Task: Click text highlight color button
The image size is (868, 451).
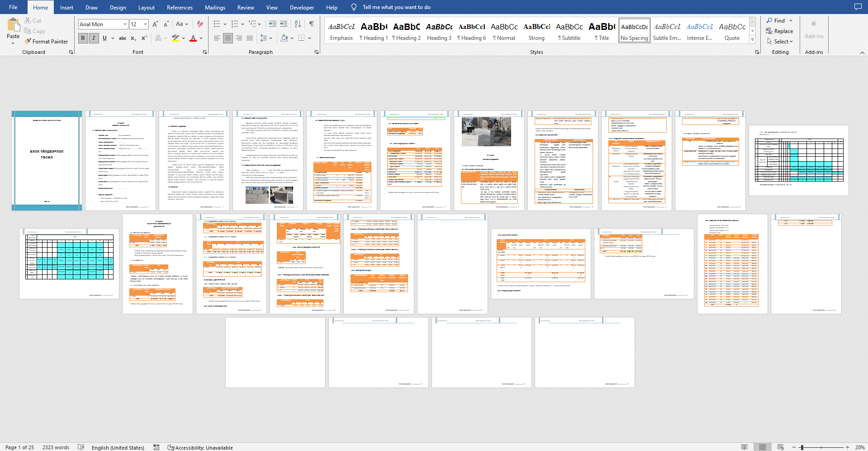Action: click(x=175, y=38)
